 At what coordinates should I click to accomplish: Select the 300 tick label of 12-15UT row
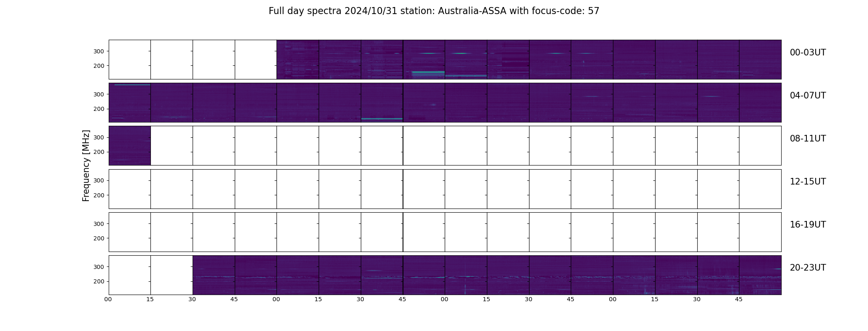pos(99,180)
